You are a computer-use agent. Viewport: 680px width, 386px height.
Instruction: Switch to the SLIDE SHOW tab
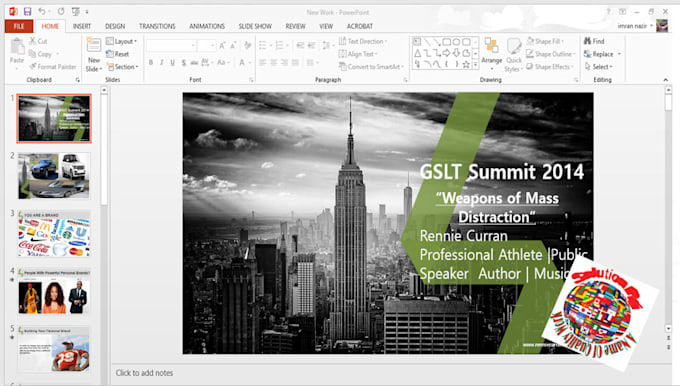(255, 26)
